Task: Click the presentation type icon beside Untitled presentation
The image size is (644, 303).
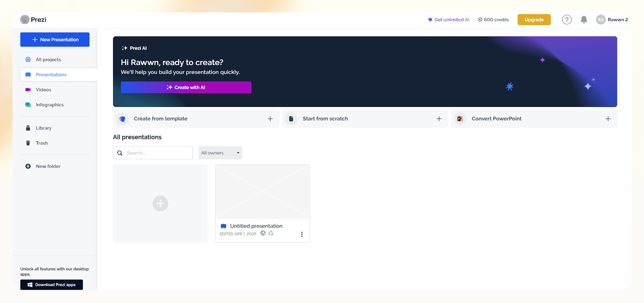Action: point(223,226)
